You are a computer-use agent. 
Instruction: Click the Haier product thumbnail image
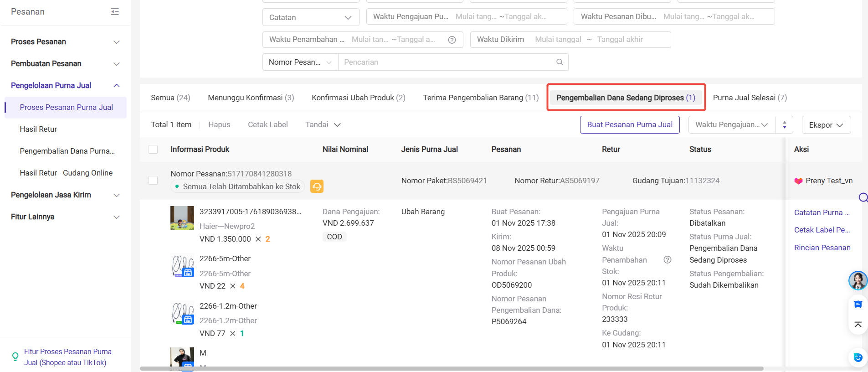click(x=182, y=218)
